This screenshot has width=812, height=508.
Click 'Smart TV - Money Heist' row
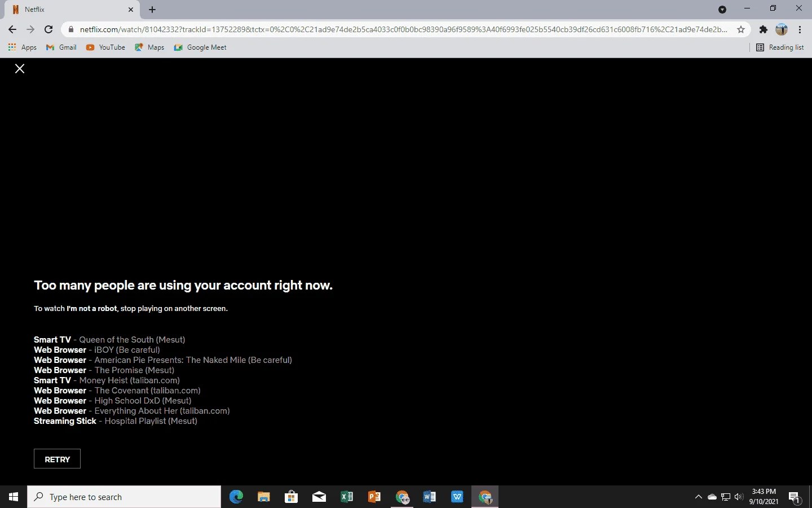[x=107, y=380]
